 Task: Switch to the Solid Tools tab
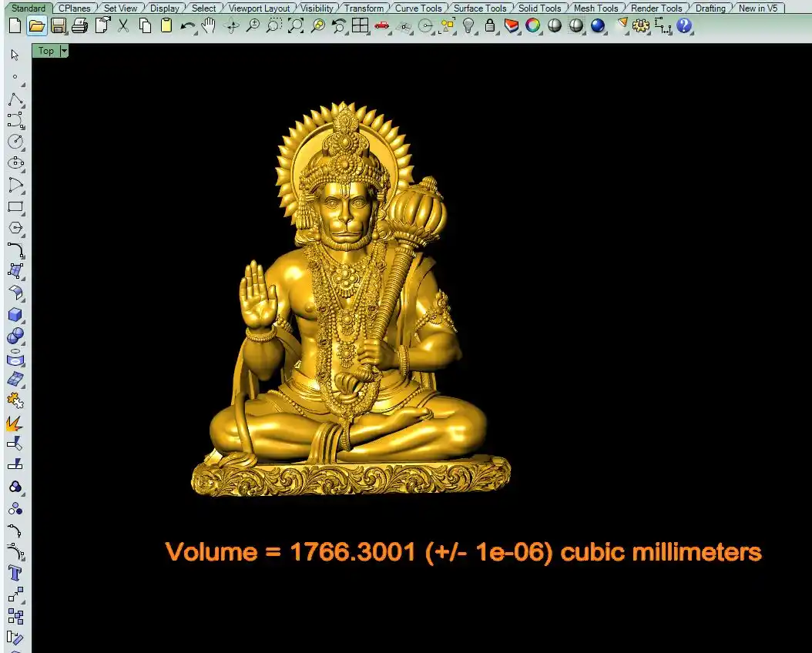coord(539,8)
